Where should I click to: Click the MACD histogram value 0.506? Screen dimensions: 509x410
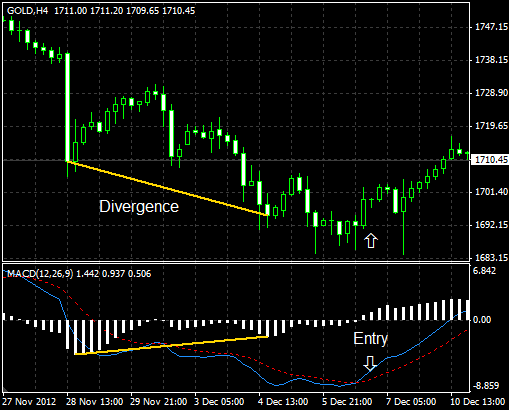[139, 274]
